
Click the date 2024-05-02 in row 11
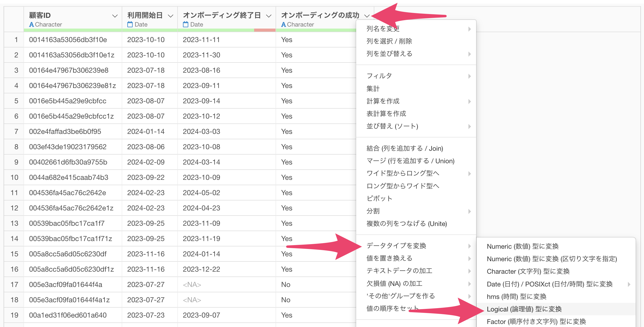(201, 193)
